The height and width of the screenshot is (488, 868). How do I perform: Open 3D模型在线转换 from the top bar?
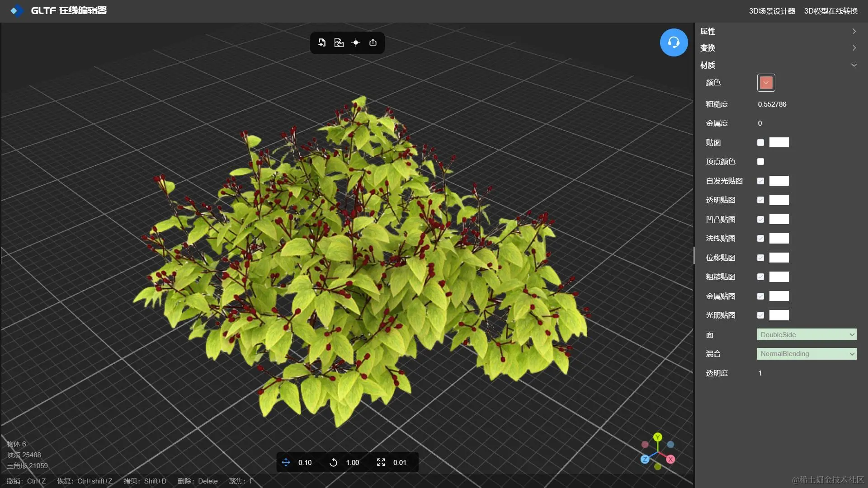pyautogui.click(x=830, y=11)
